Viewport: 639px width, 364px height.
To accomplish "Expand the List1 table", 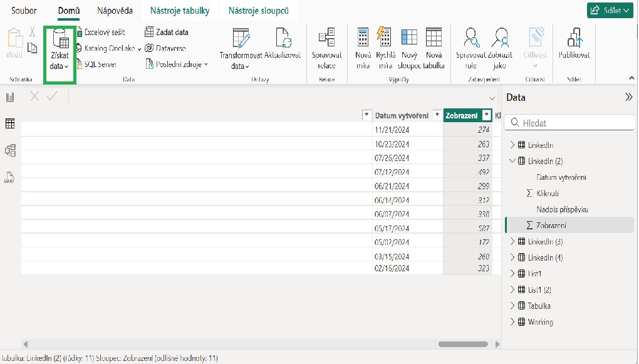I will click(512, 274).
